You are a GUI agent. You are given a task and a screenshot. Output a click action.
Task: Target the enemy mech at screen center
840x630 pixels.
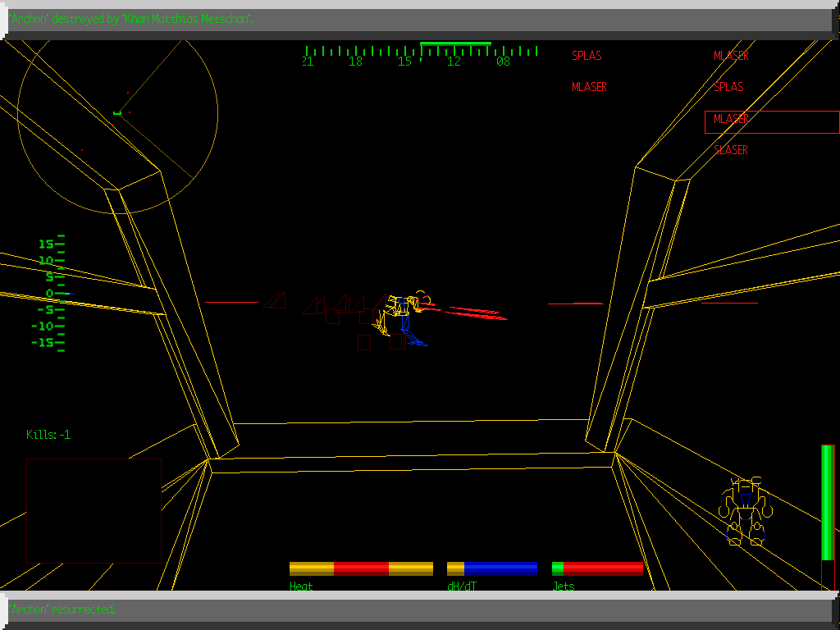pos(402,316)
